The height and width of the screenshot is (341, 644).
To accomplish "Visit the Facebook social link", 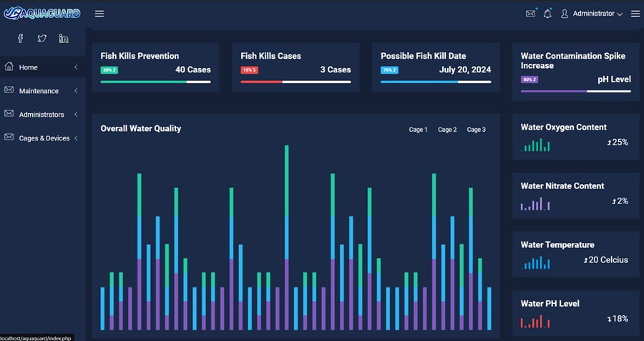I will coord(21,39).
